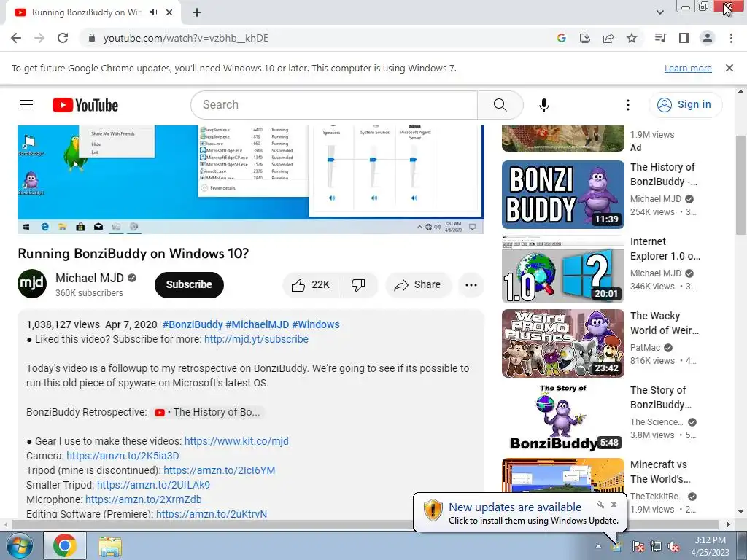Open the mjd.yt/subscribe link
The height and width of the screenshot is (560, 747).
pyautogui.click(x=256, y=339)
